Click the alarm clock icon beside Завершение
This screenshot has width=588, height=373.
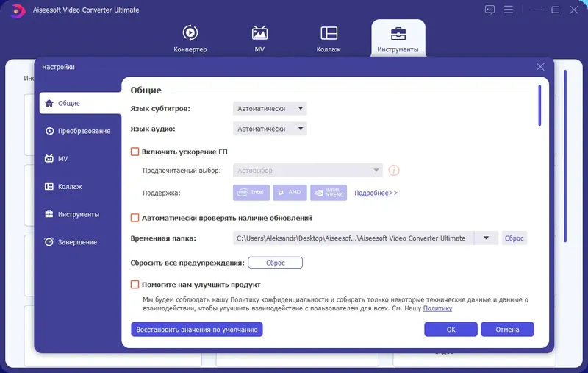49,241
